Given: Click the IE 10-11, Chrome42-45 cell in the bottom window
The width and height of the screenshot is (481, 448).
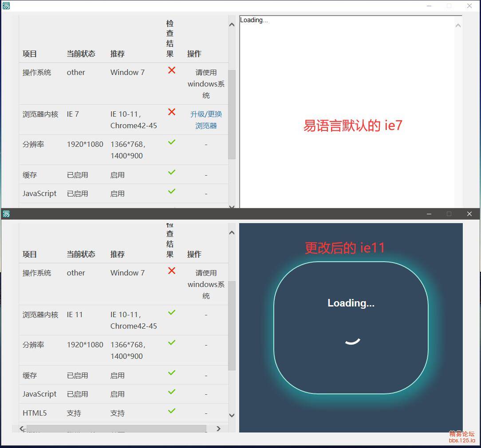Looking at the screenshot, I should coord(134,320).
